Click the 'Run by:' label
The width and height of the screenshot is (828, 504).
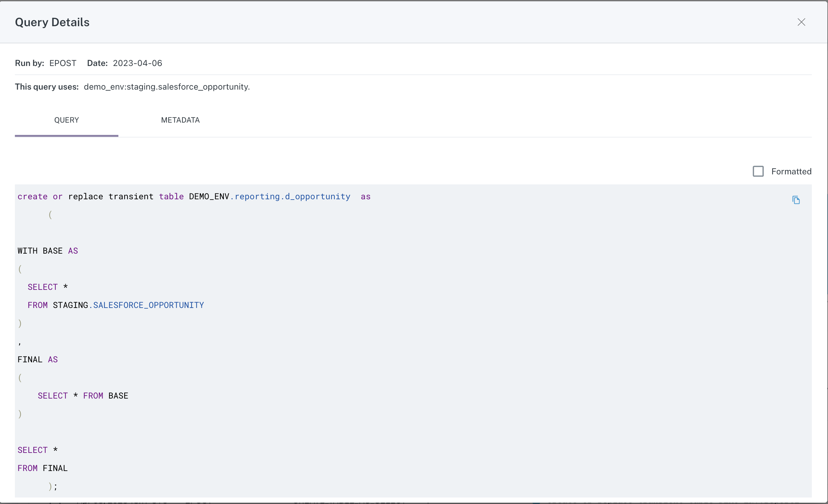click(29, 63)
